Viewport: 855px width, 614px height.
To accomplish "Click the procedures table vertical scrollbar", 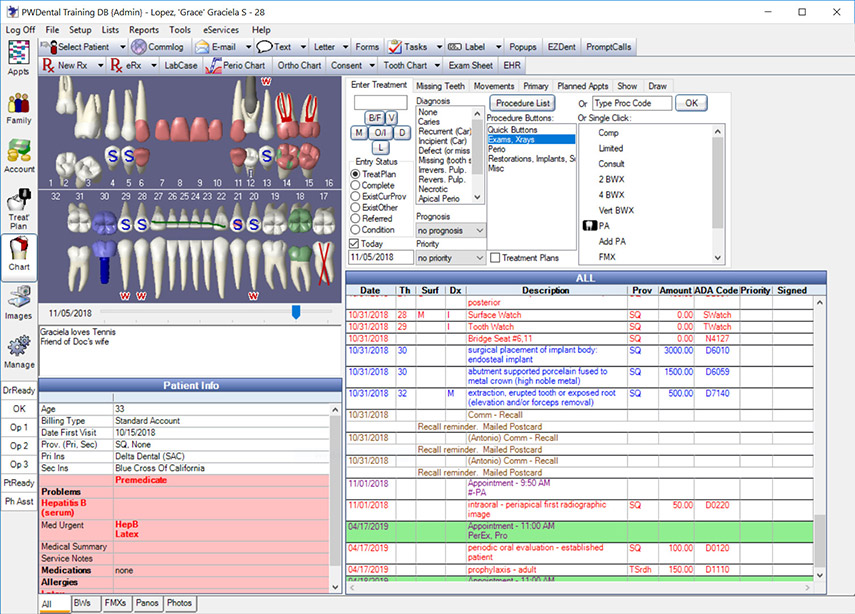I will (820, 438).
